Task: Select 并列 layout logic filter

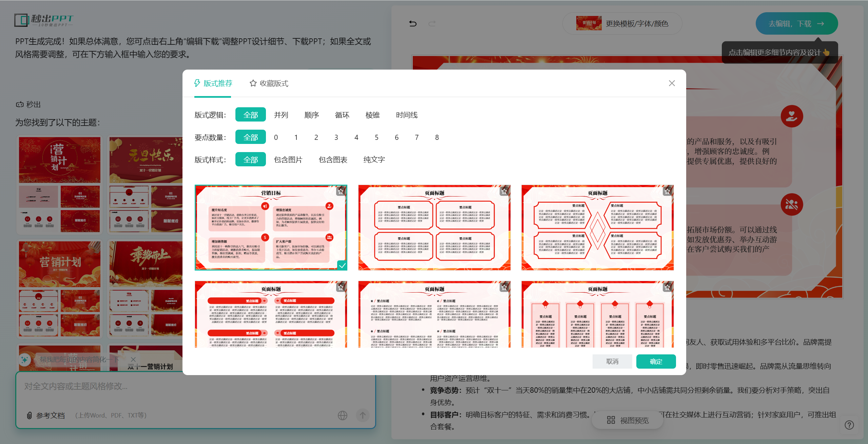Action: tap(281, 115)
